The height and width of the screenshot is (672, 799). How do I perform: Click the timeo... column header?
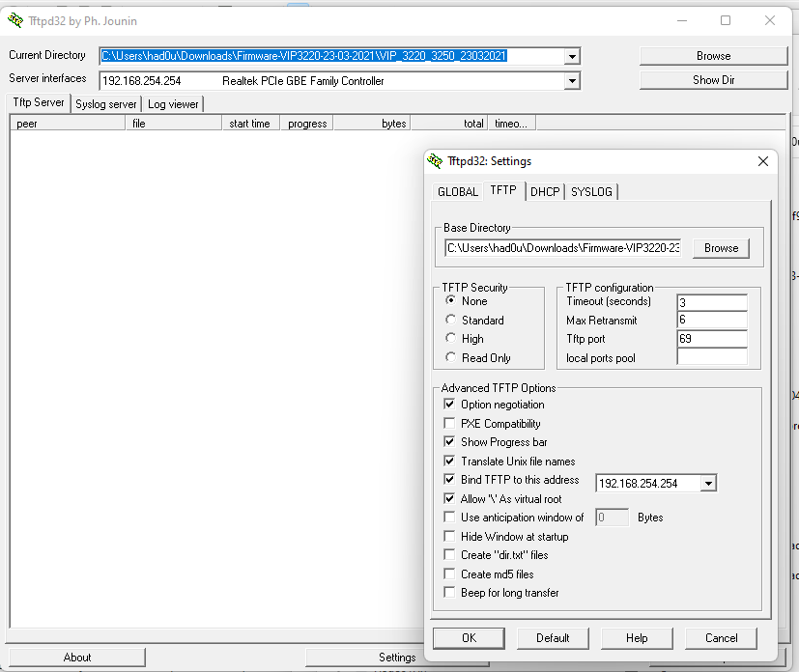[x=512, y=124]
